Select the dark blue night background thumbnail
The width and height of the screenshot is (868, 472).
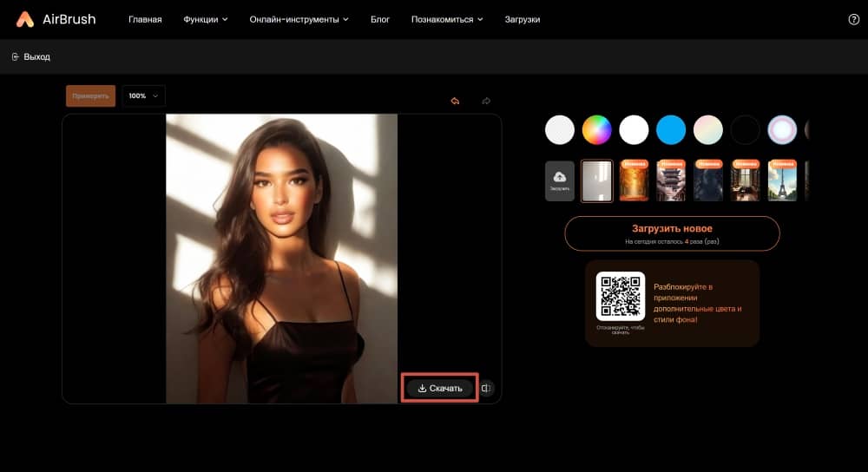click(708, 180)
